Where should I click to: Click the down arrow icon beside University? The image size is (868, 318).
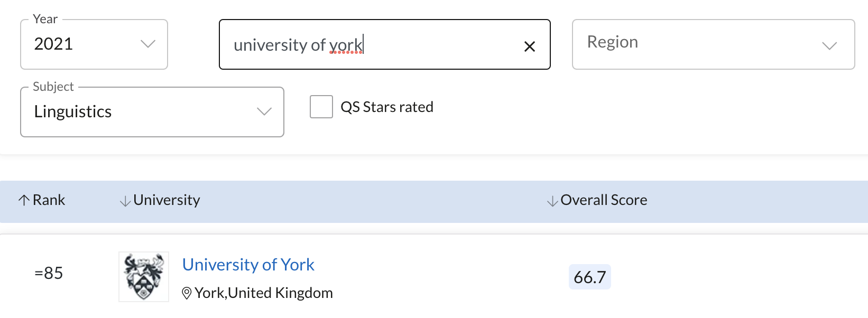click(125, 201)
